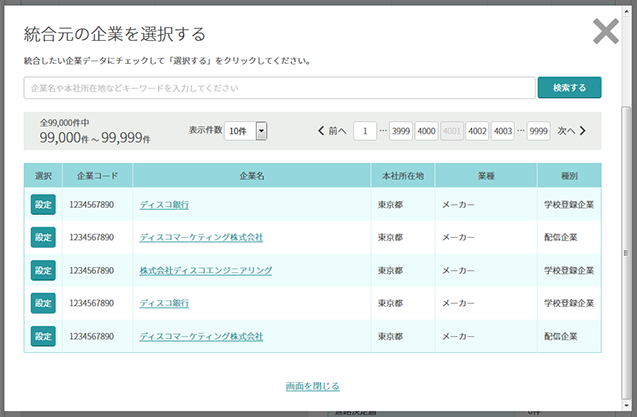This screenshot has height=417, width=637.
Task: Click the 画面を閉じる link
Action: coord(312,386)
